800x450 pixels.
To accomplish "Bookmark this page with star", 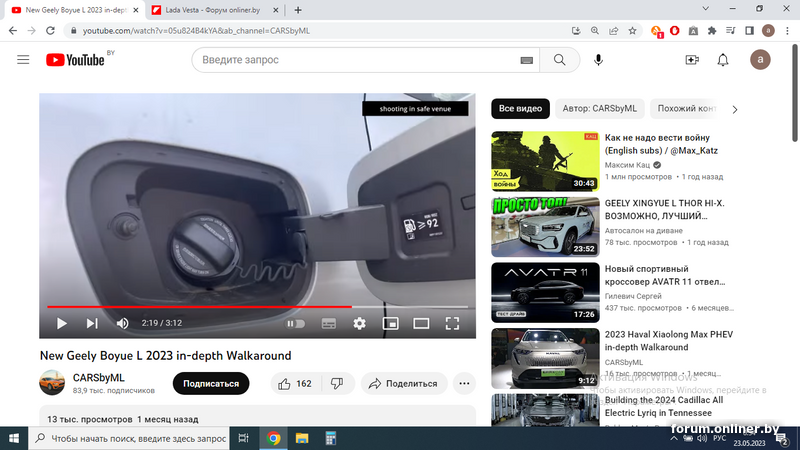I will 633,31.
